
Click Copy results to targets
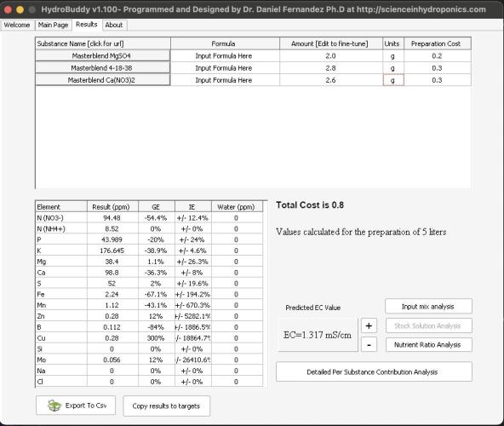(x=166, y=406)
